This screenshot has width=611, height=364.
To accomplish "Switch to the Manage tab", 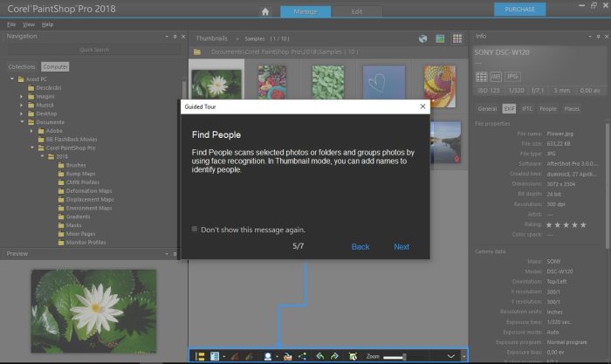I will (305, 11).
